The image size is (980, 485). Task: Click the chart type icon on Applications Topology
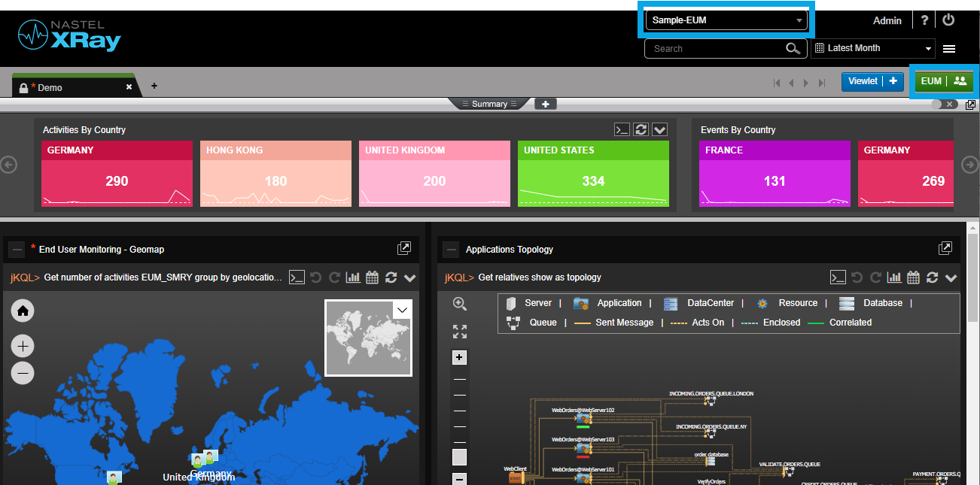(x=894, y=277)
